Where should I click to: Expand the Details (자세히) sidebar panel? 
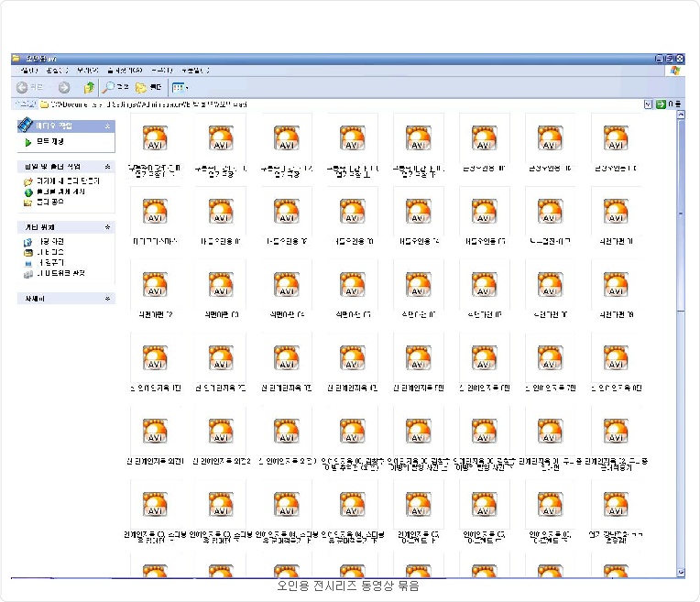pos(107,299)
